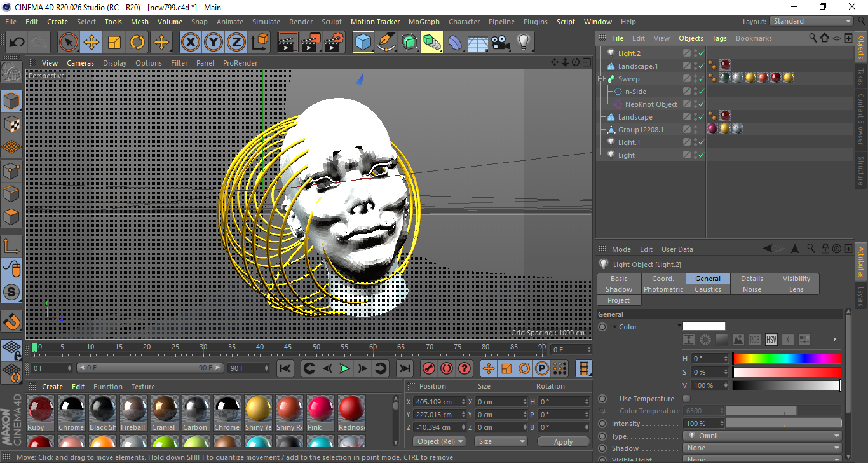The image size is (868, 463).
Task: Open the Floor environment icon
Action: coord(477,43)
